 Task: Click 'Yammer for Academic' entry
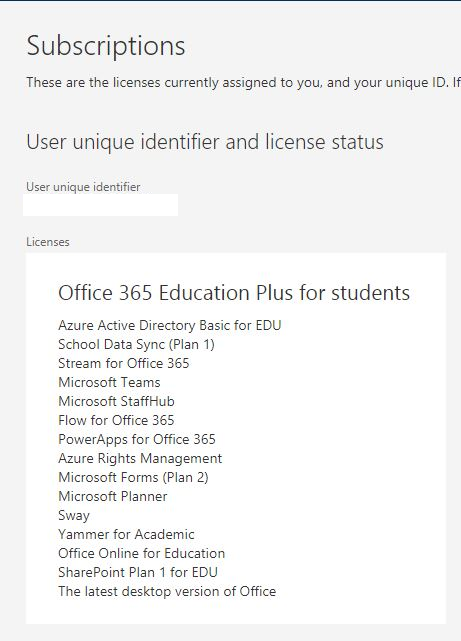[x=126, y=534]
